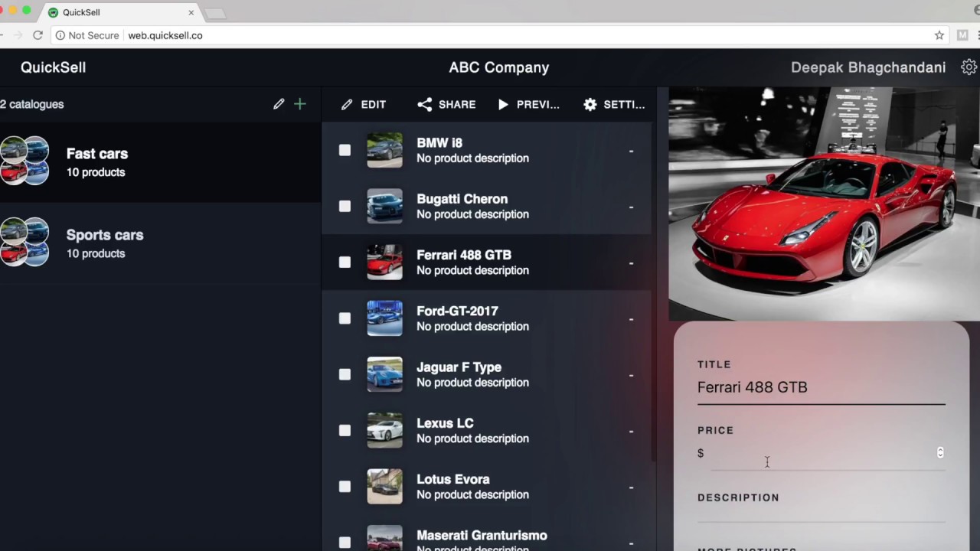Click the Lexus LC thumbnail
The image size is (980, 551).
(x=384, y=430)
